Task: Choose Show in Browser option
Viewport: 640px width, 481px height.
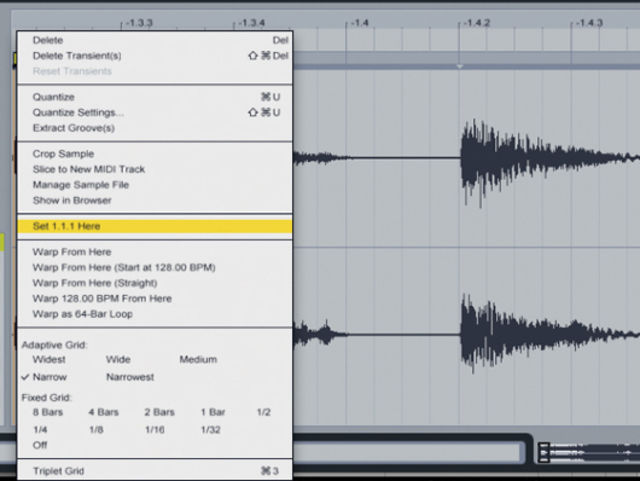Action: [155, 200]
